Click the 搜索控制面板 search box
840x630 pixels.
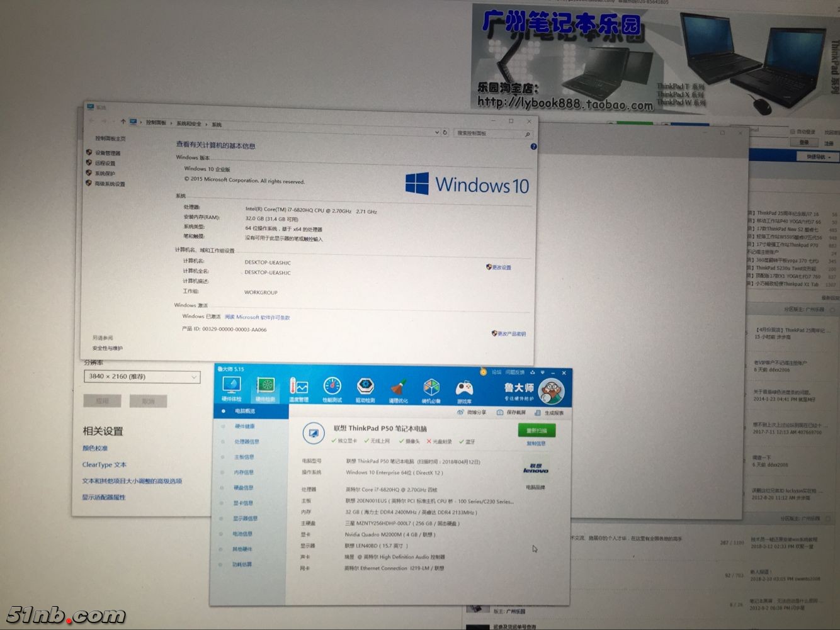(x=490, y=133)
